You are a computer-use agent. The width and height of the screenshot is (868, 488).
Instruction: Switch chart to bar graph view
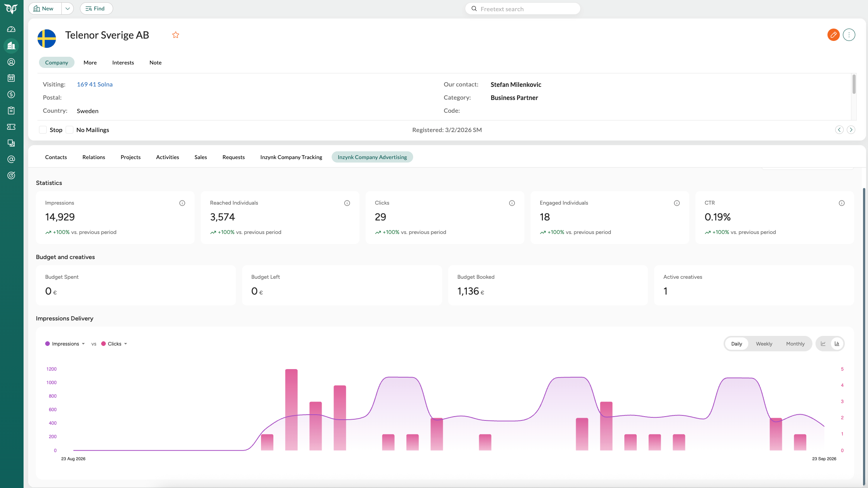[x=837, y=344]
